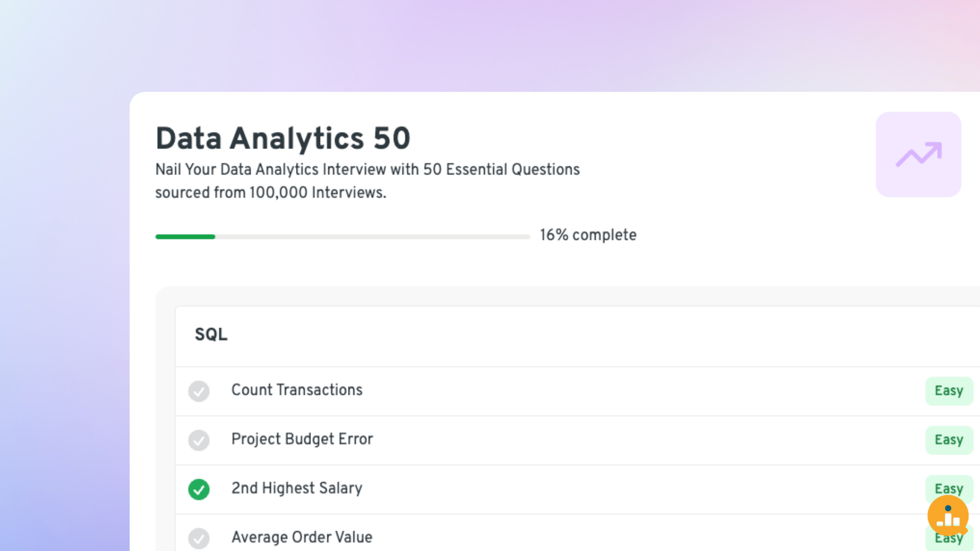The height and width of the screenshot is (551, 980).
Task: Toggle the Count Transactions completion checkmark
Action: (x=199, y=391)
